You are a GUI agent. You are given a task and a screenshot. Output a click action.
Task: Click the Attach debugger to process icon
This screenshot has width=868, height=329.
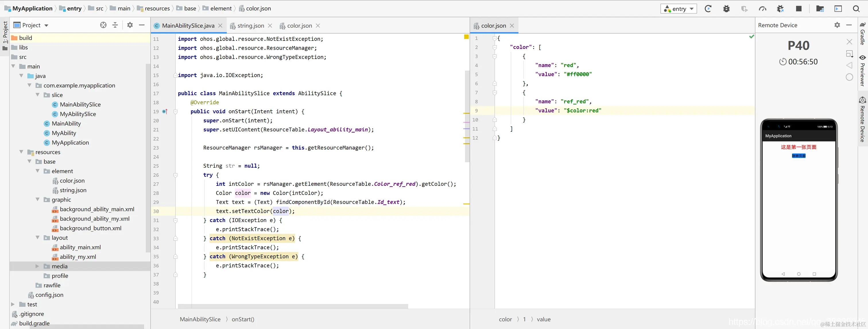point(780,9)
